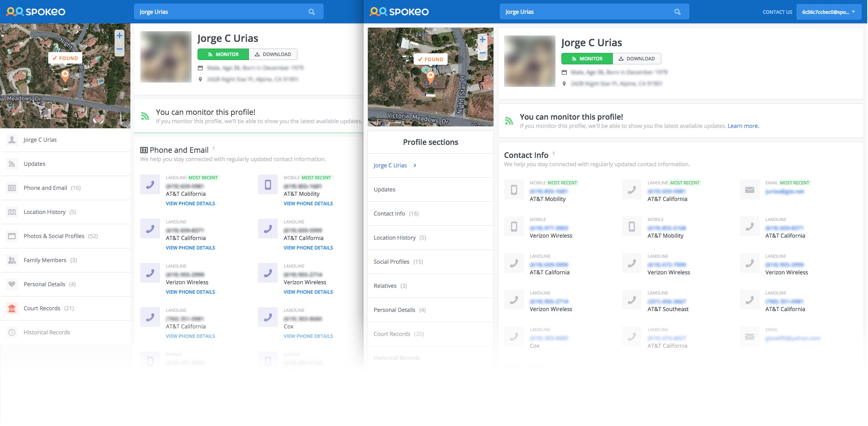Click Contact Us in the header
The image size is (868, 426).
point(777,12)
